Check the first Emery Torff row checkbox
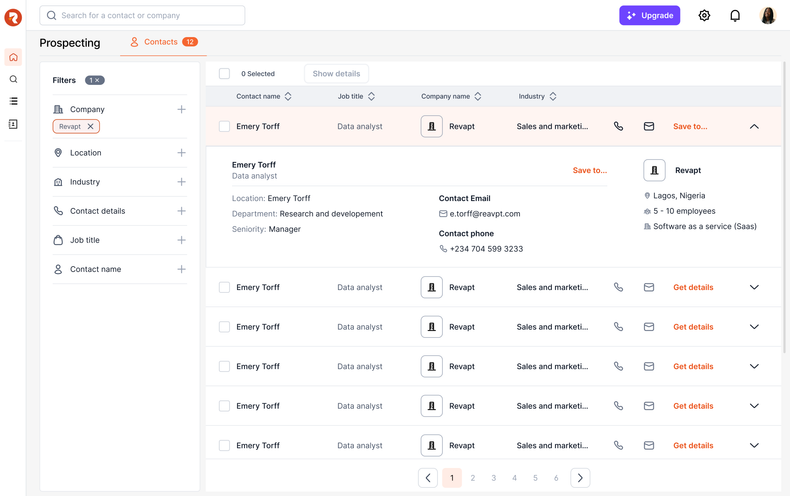This screenshot has height=496, width=790. (224, 127)
